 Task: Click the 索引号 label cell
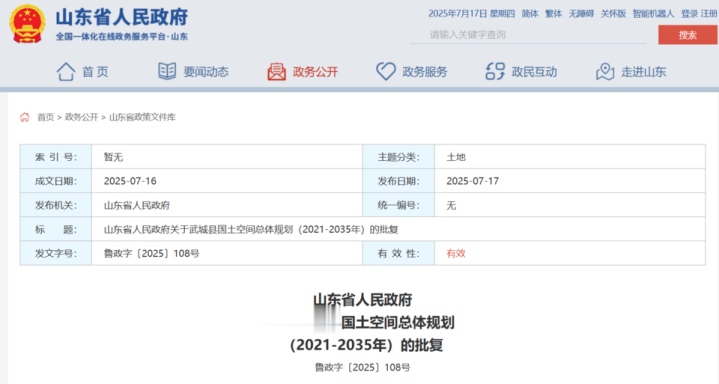pyautogui.click(x=56, y=157)
